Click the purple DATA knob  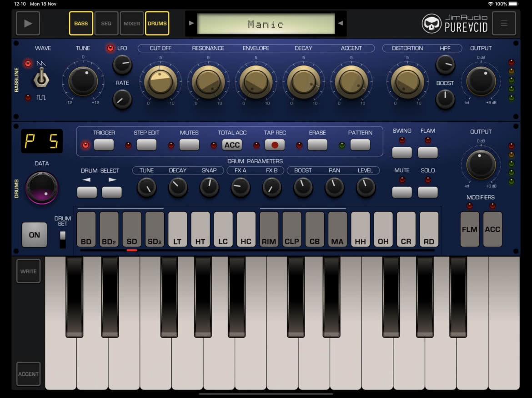tap(42, 188)
